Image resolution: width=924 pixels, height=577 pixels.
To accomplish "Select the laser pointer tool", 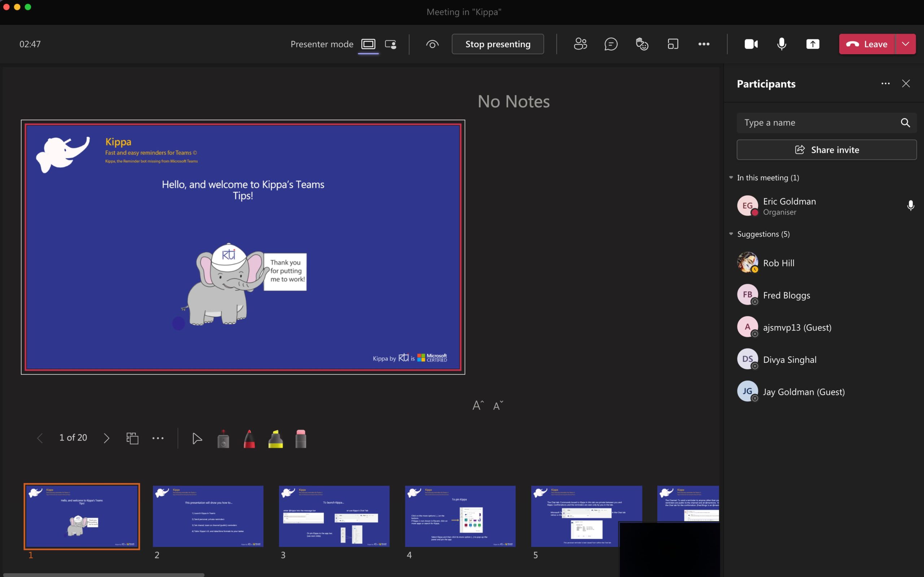I will [x=223, y=439].
